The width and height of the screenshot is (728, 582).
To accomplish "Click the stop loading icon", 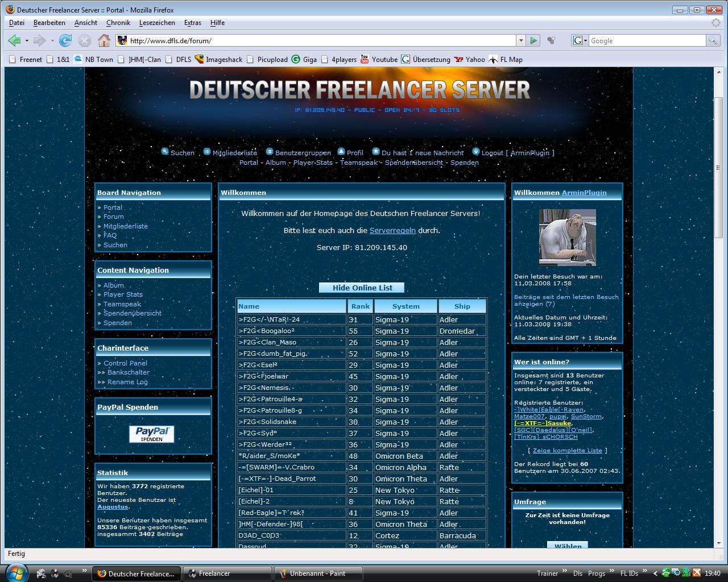I will pyautogui.click(x=85, y=40).
